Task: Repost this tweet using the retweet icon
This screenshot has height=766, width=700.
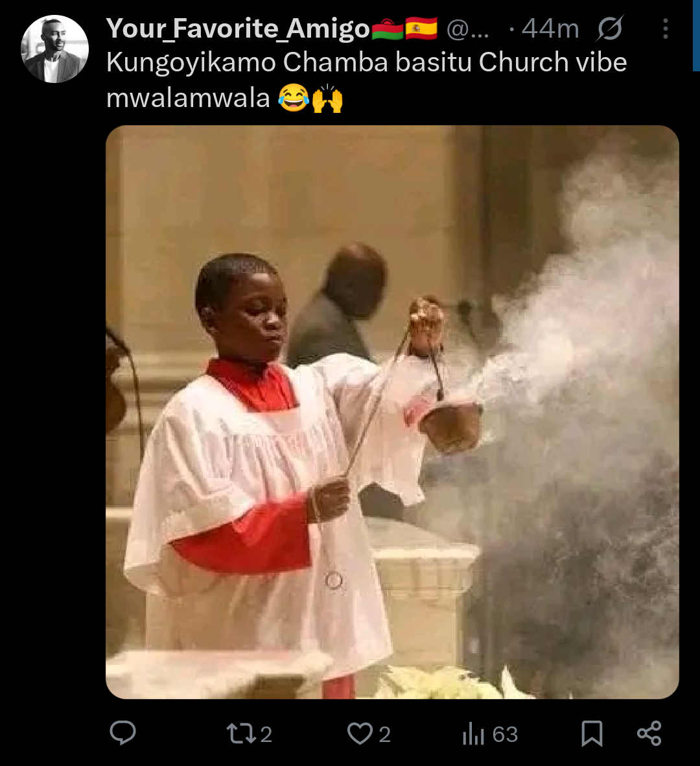Action: [240, 734]
